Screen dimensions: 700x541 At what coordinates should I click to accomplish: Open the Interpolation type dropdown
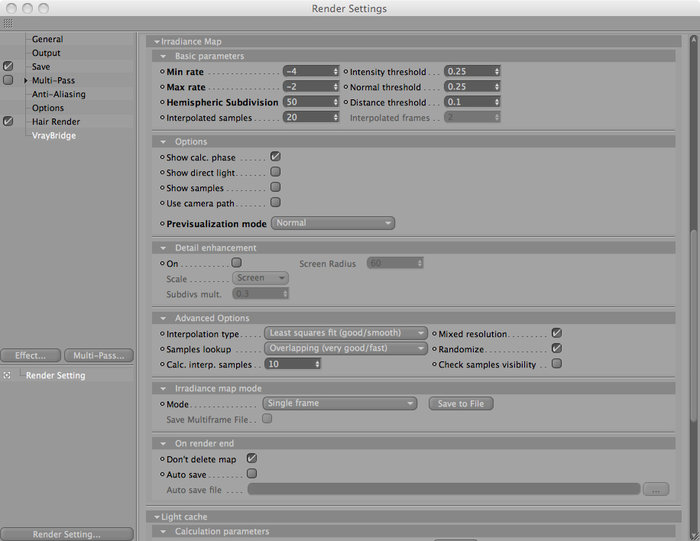[x=346, y=333]
